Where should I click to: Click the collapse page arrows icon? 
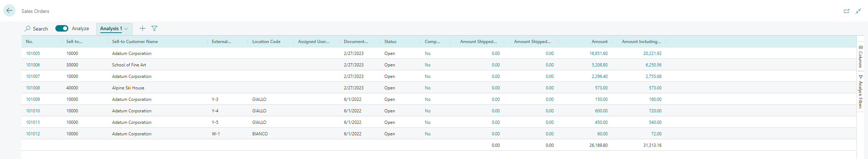tap(858, 11)
